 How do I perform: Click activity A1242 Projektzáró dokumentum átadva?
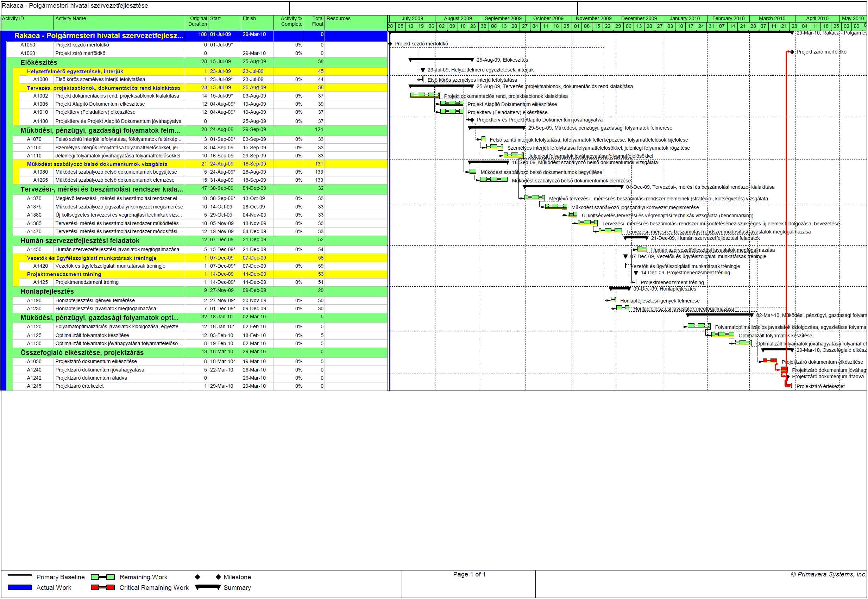(x=200, y=378)
